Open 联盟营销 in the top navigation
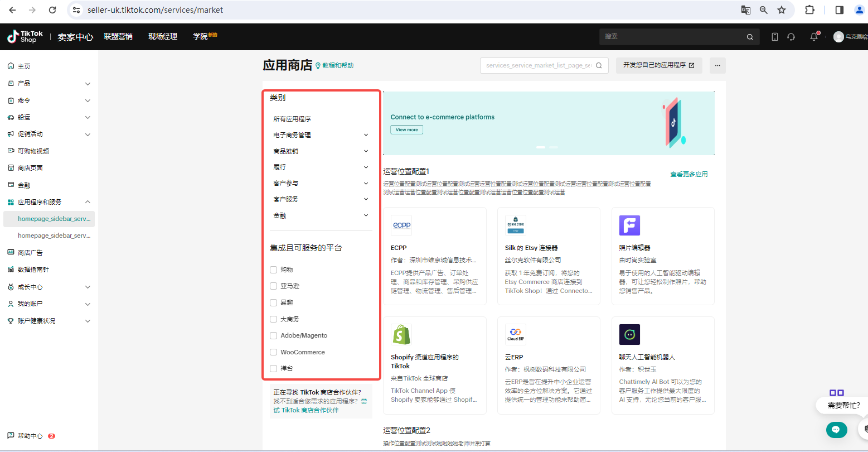868x452 pixels. pos(118,37)
